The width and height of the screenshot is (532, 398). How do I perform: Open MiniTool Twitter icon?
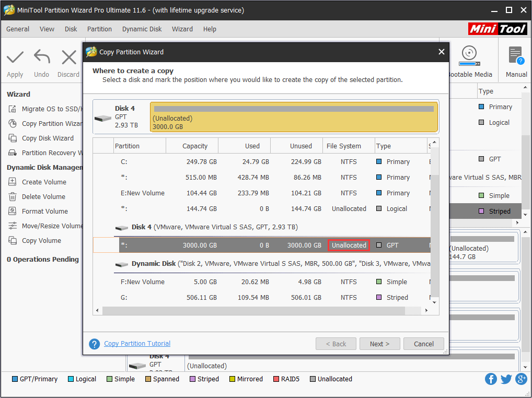[x=506, y=379]
